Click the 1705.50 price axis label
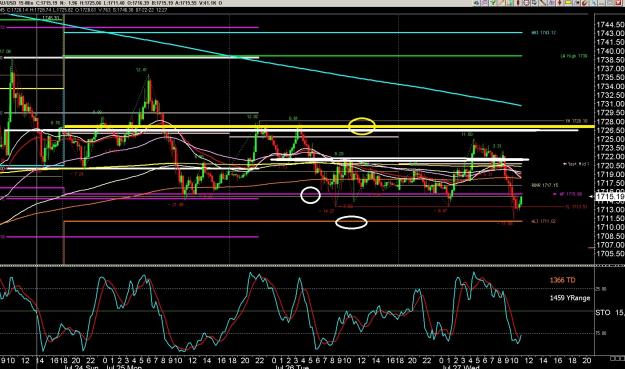 [610, 253]
